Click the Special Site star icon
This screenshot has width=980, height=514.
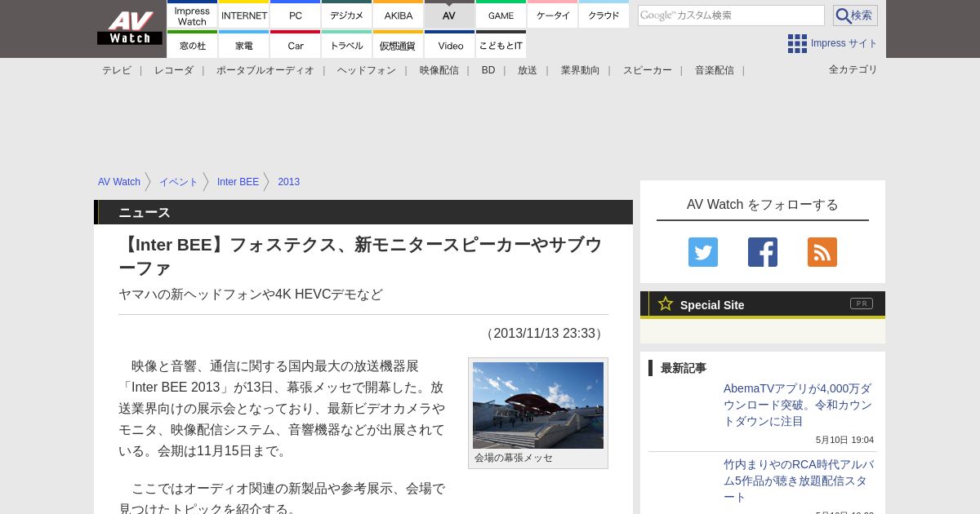coord(666,304)
